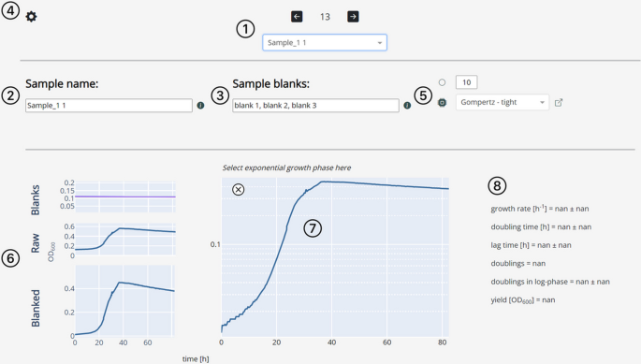Click the main growth curve plot
The image size is (641, 364).
[x=335, y=256]
